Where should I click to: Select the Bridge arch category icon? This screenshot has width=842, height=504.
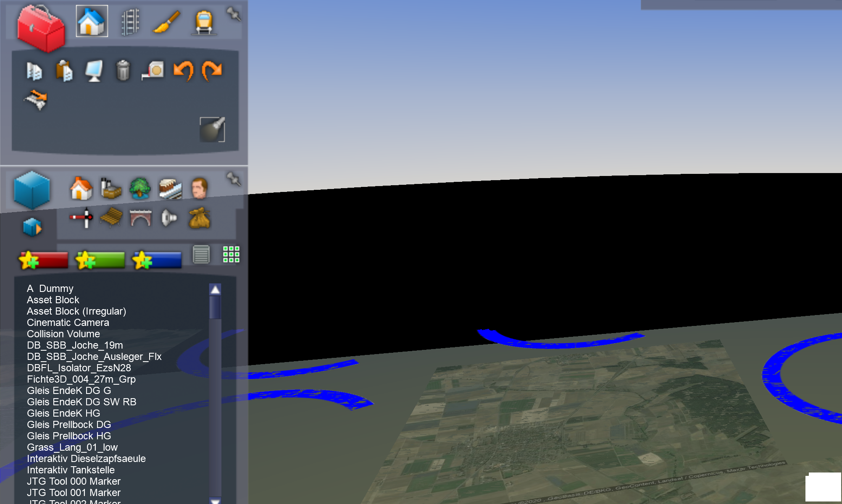pos(140,218)
